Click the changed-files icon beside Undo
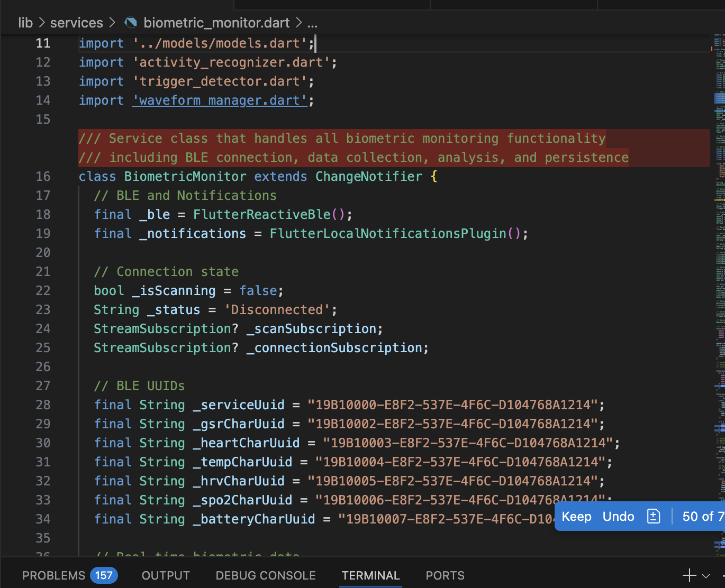The image size is (725, 588). click(x=654, y=516)
